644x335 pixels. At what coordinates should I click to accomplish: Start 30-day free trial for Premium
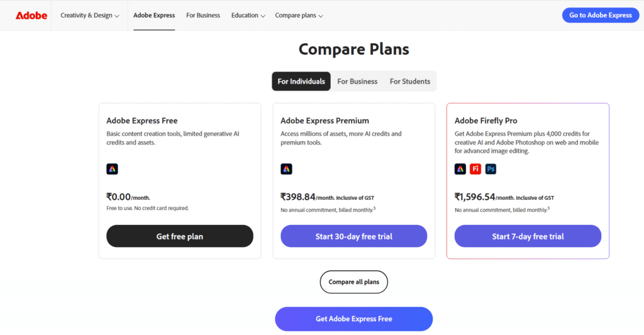pyautogui.click(x=353, y=236)
